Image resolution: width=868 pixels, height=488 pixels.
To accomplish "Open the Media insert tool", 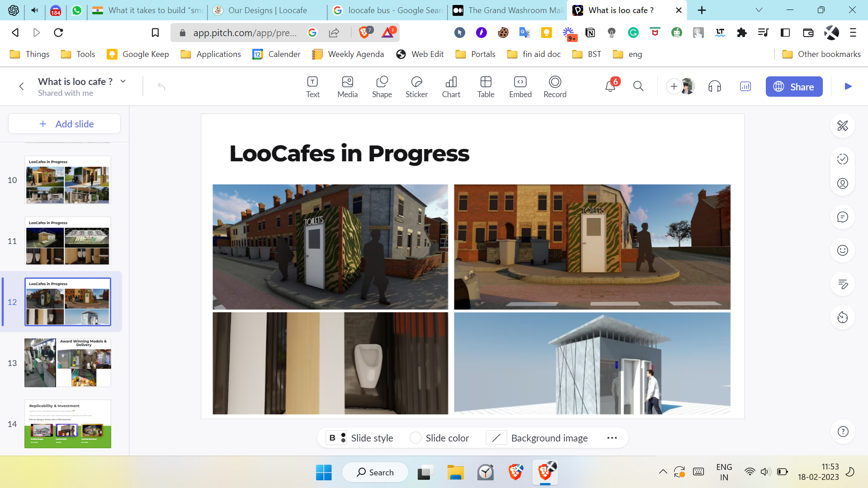I will click(x=347, y=86).
